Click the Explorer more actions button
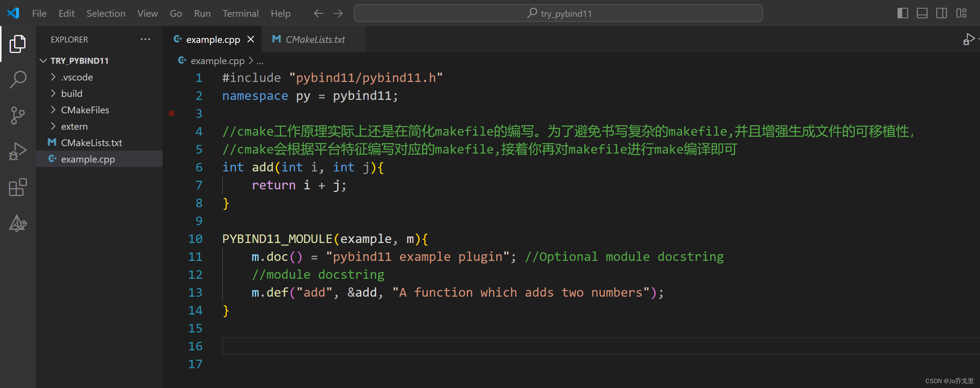 click(145, 39)
